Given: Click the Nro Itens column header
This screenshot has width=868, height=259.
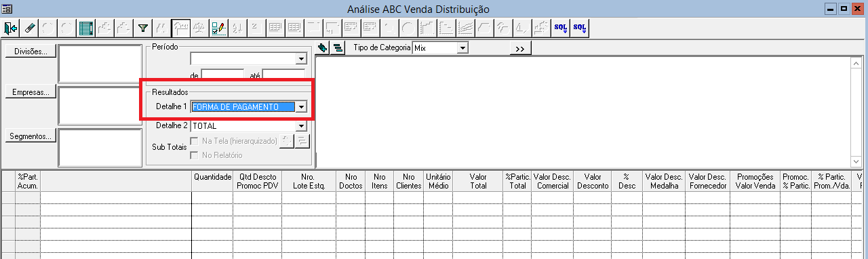Looking at the screenshot, I should (380, 181).
